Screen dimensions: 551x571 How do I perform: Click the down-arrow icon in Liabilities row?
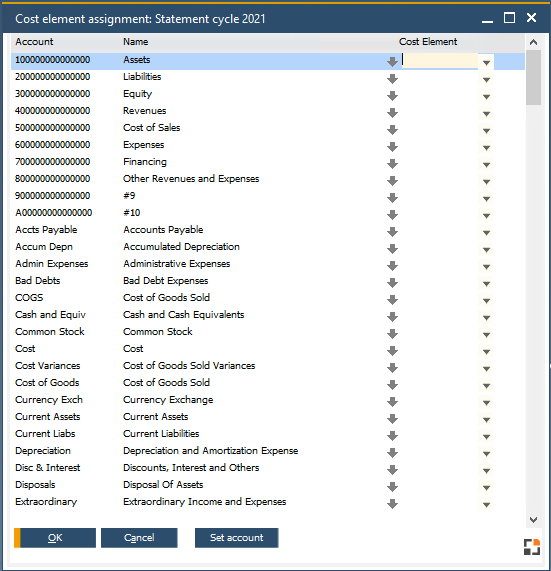pyautogui.click(x=392, y=79)
